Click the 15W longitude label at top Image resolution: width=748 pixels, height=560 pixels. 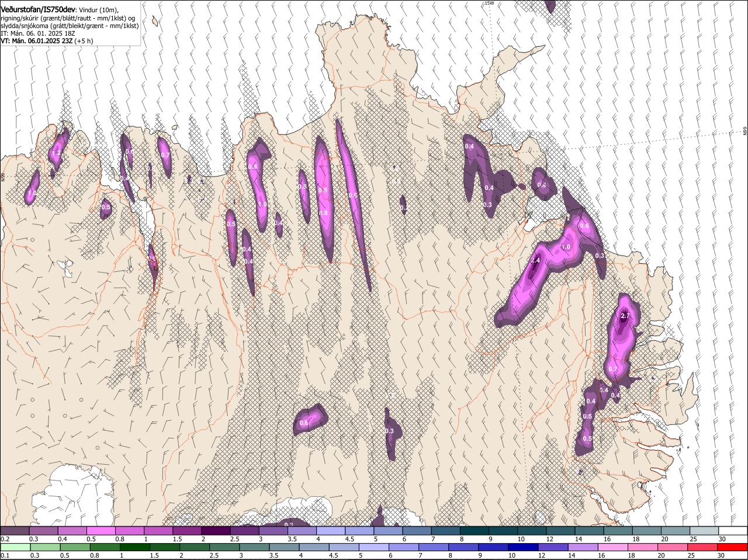489,3
